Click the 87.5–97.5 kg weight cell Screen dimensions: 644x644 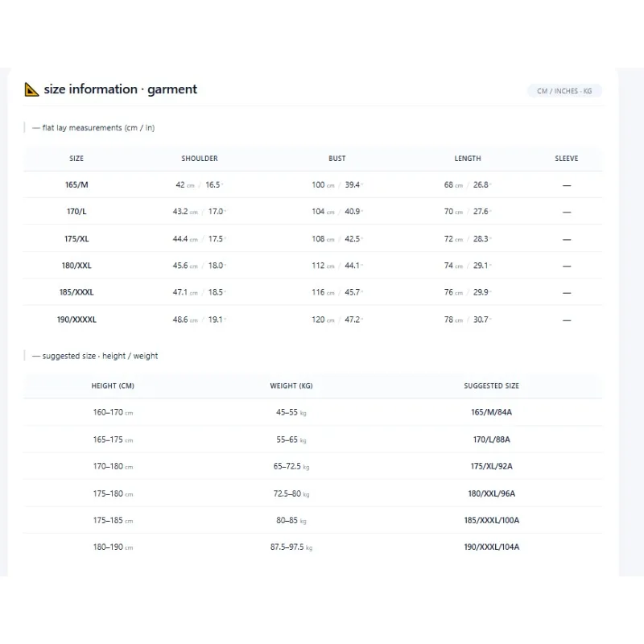point(291,547)
